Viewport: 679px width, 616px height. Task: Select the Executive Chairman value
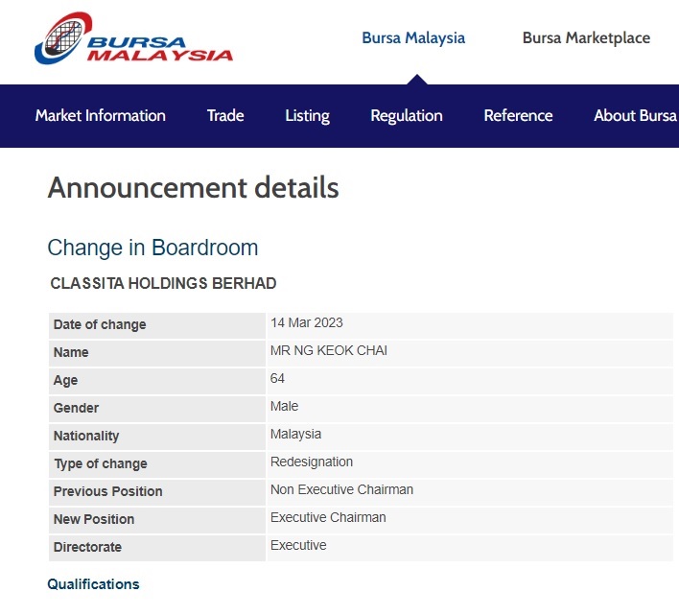click(x=328, y=517)
